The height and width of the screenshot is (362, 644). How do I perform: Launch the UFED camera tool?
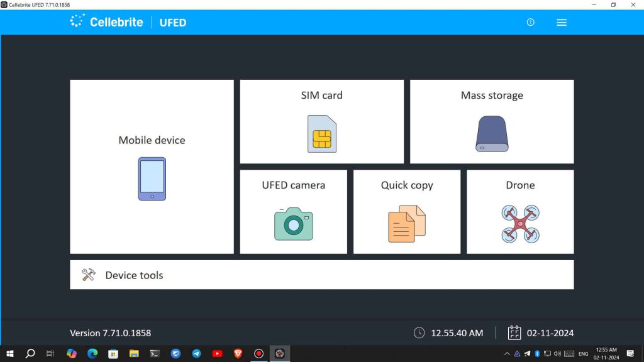point(293,211)
